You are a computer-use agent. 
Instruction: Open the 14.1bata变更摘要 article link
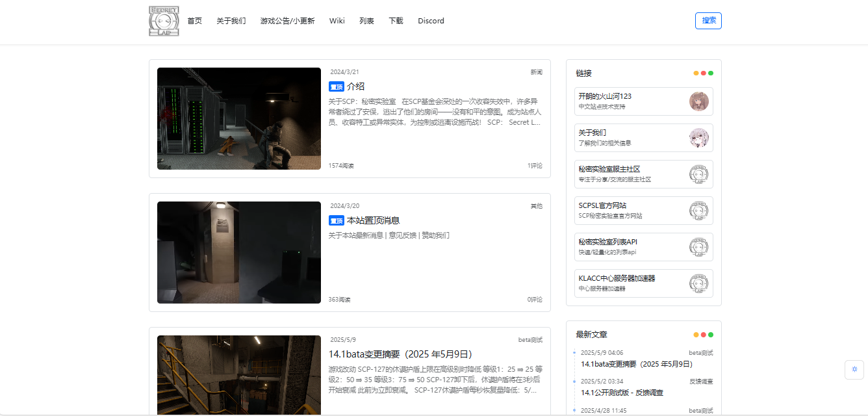point(637,364)
